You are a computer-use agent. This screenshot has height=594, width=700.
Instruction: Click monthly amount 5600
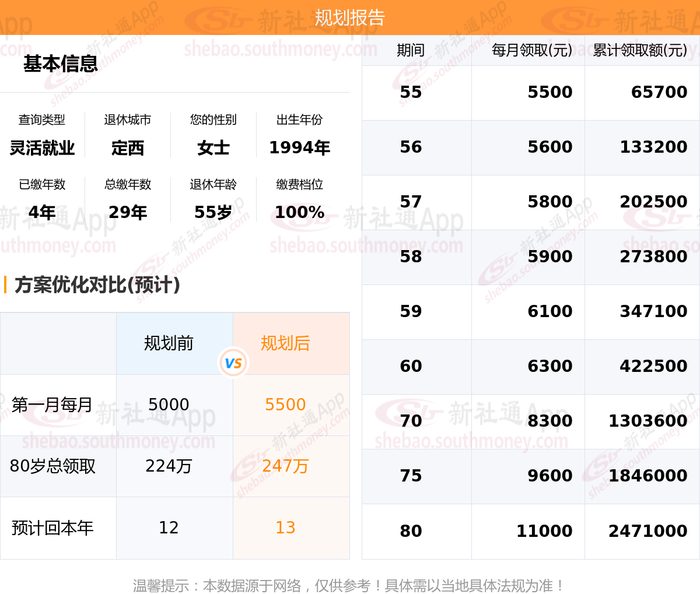click(x=550, y=147)
